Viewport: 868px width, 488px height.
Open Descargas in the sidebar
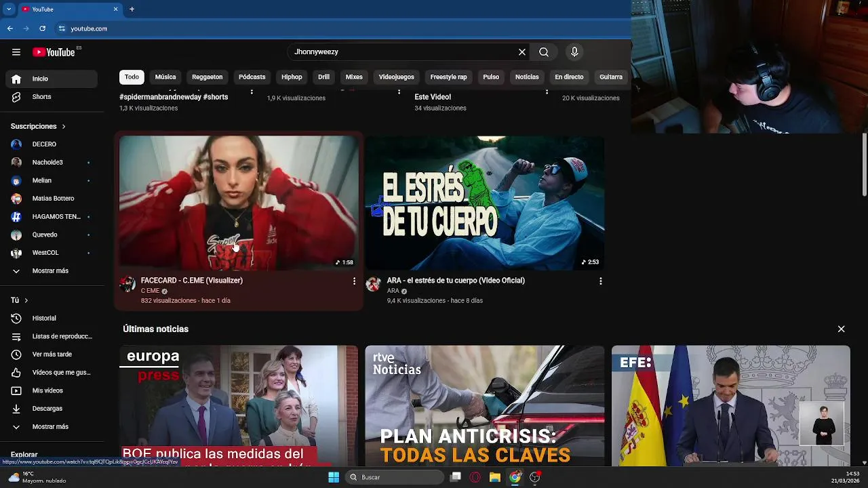coord(52,409)
